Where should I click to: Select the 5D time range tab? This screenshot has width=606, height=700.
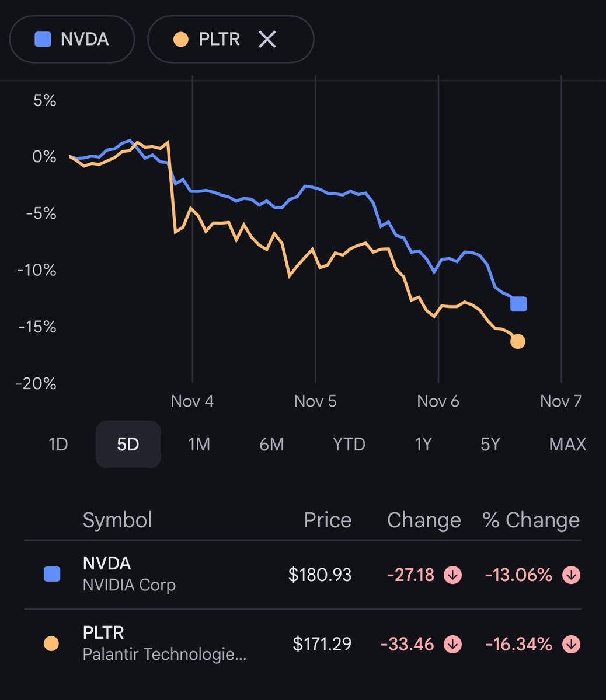coord(128,444)
